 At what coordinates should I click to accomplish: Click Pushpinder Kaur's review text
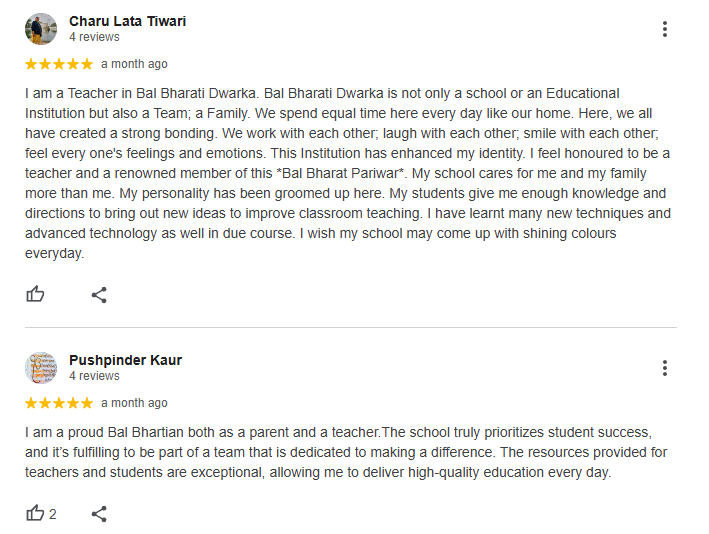pyautogui.click(x=346, y=452)
